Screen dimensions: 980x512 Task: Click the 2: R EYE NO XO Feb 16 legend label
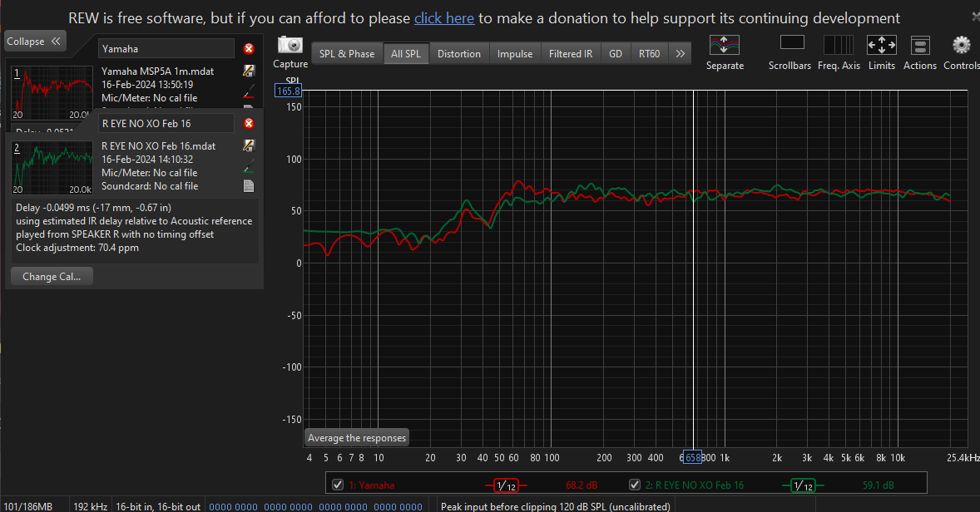click(695, 485)
